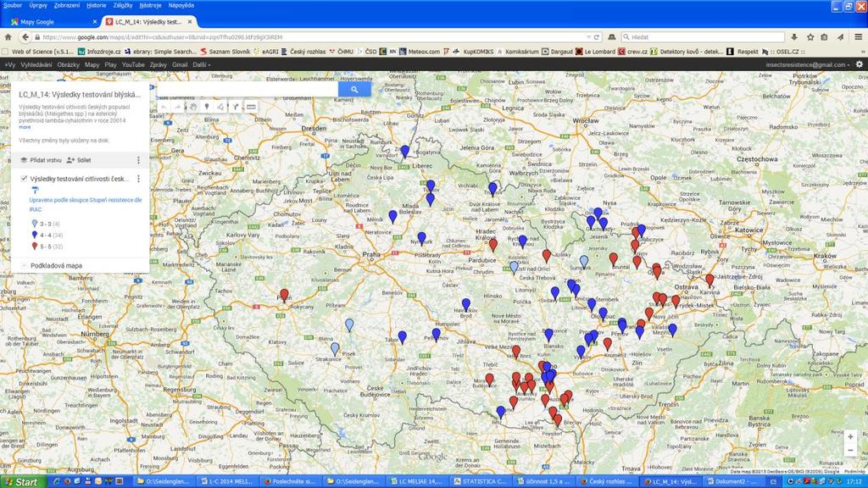Close the LC_M_14 tab
The image size is (868, 488).
tap(190, 21)
